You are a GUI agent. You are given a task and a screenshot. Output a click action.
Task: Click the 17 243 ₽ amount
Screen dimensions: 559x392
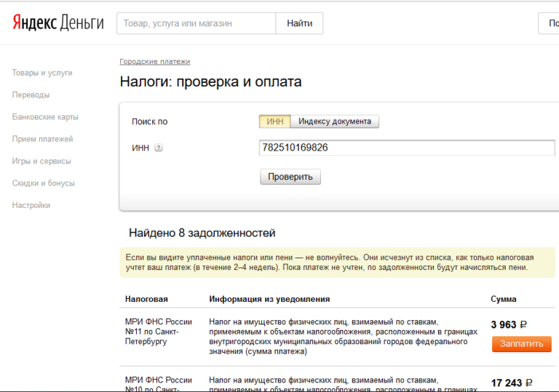512,383
